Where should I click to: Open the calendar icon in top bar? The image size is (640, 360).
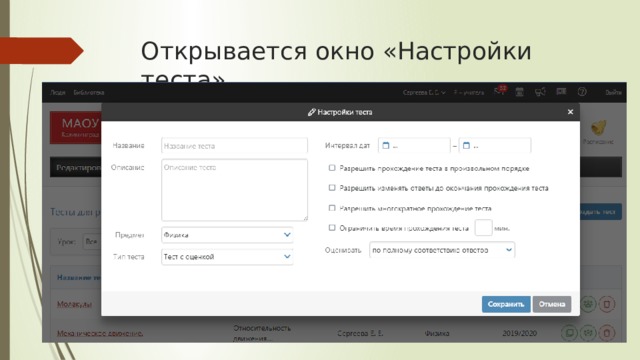coord(520,92)
